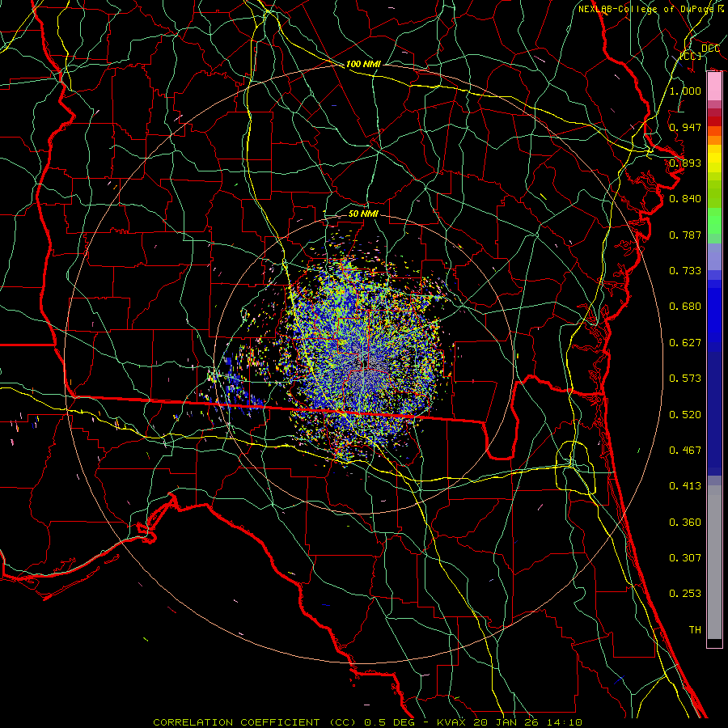
Task: Select the 0.360 value on the scale
Action: [685, 523]
